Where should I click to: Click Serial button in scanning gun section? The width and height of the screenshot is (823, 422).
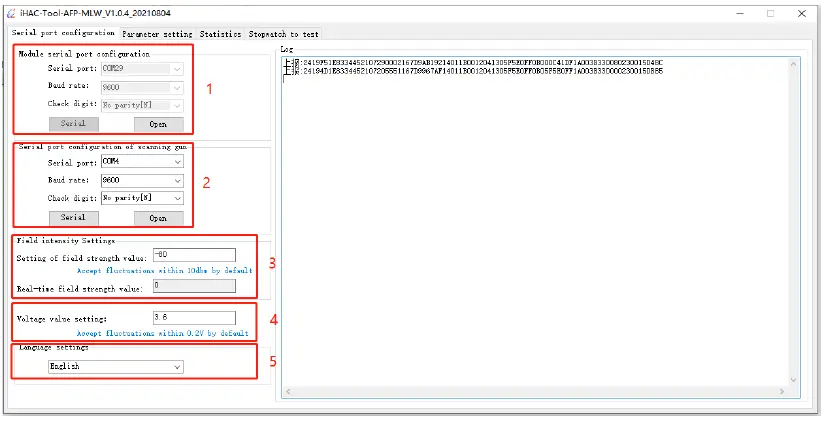[x=73, y=217]
